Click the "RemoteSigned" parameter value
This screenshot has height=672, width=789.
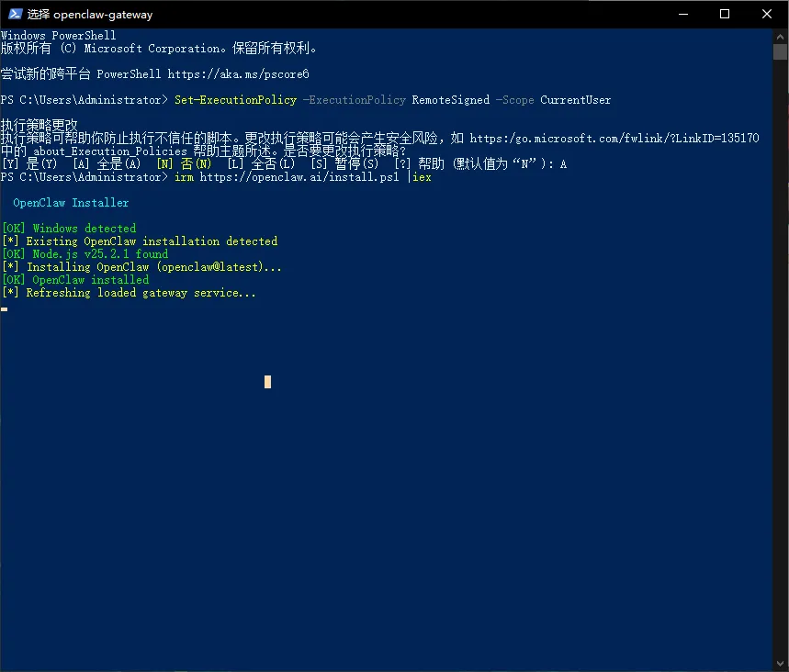[450, 99]
